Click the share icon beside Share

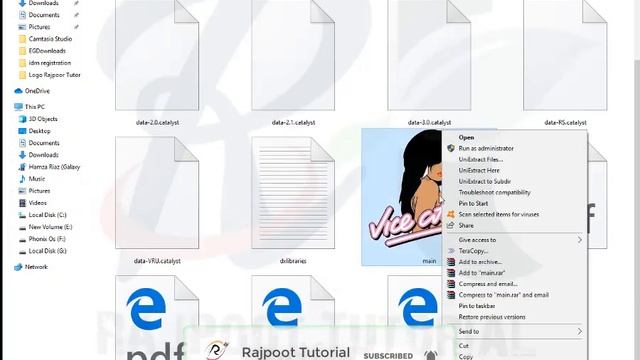click(x=451, y=225)
